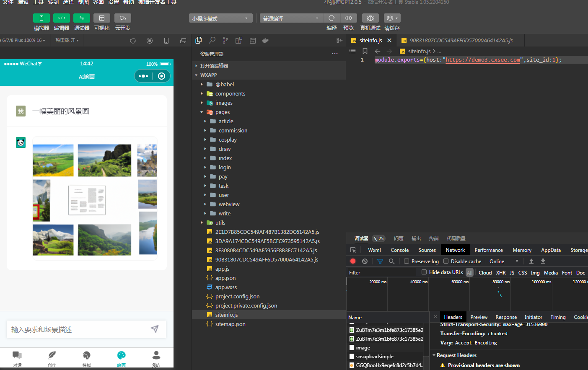Click the preview (预览) eye icon
Viewport: 588px width, 370px height.
pyautogui.click(x=348, y=18)
